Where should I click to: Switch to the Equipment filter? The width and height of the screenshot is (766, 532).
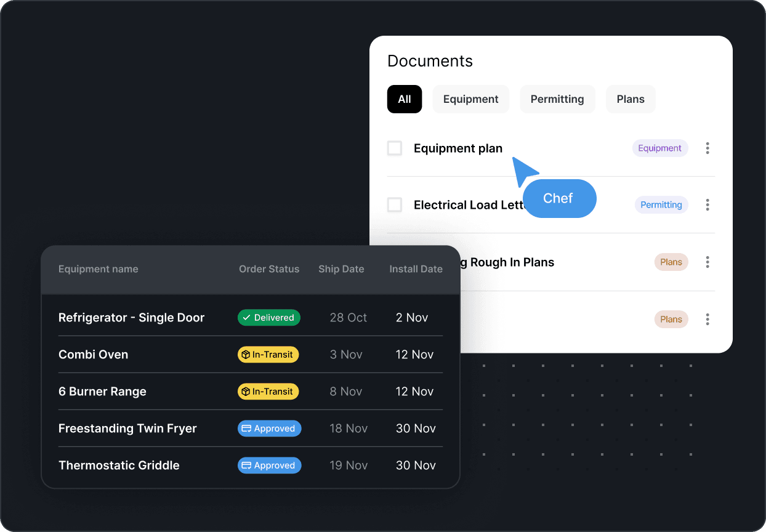coord(470,99)
